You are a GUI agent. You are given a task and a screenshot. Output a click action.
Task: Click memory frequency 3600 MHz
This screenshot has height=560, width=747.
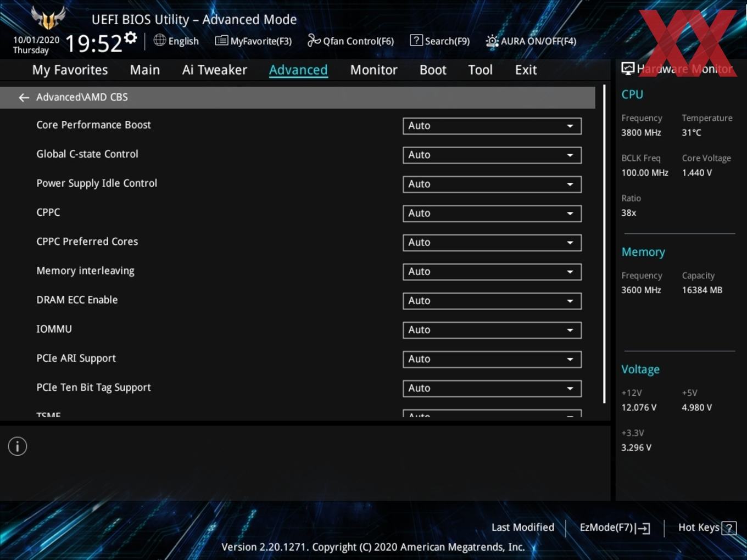[641, 290]
